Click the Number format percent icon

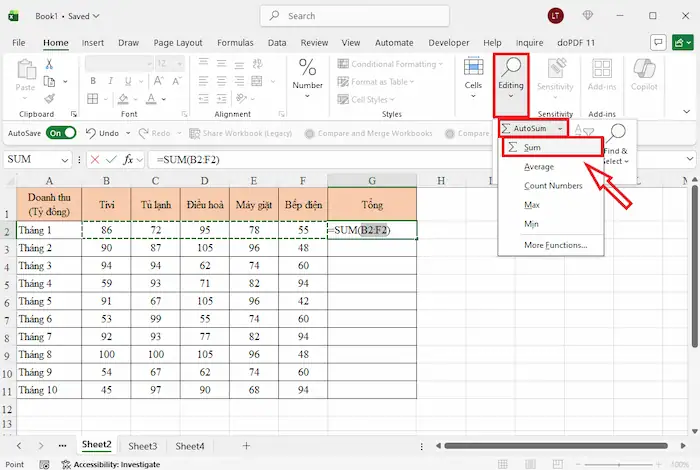[x=308, y=68]
